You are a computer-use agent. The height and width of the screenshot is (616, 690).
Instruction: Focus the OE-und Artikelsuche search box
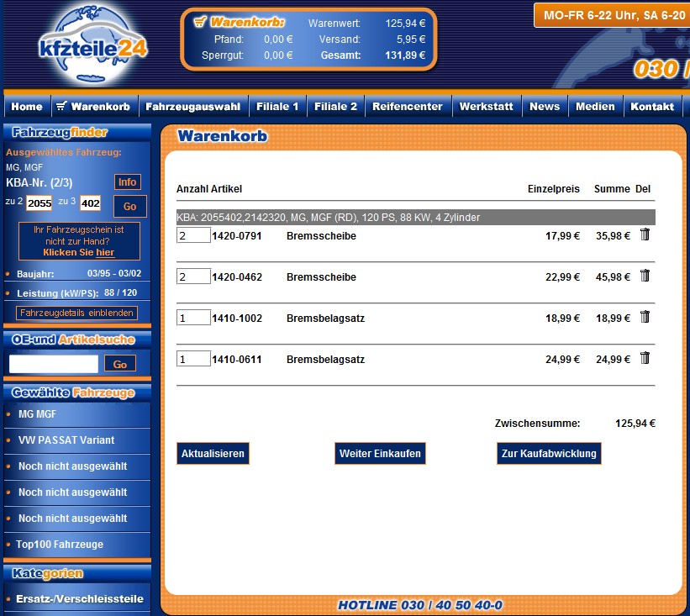(54, 364)
